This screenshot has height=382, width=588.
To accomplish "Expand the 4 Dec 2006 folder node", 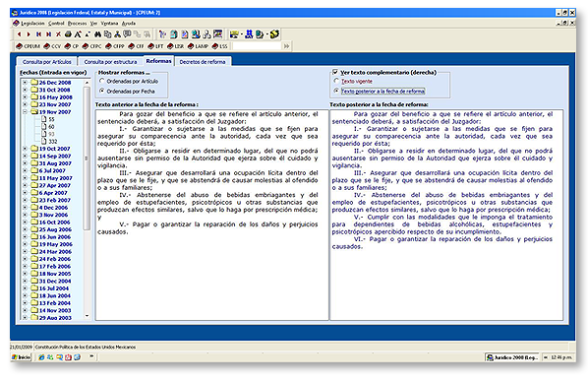I will (25, 208).
